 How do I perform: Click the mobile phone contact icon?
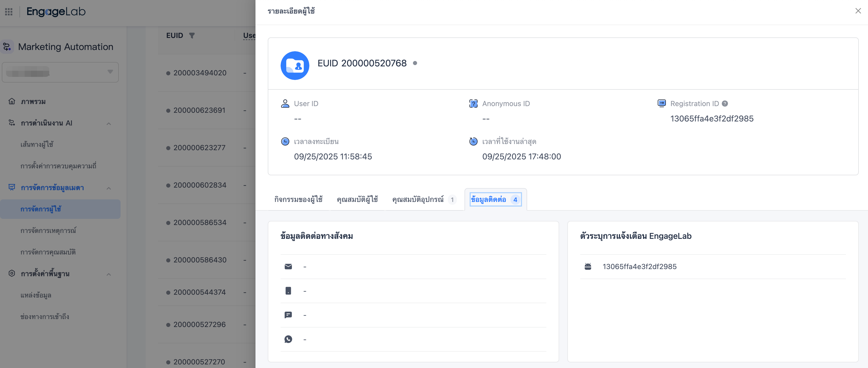point(288,291)
